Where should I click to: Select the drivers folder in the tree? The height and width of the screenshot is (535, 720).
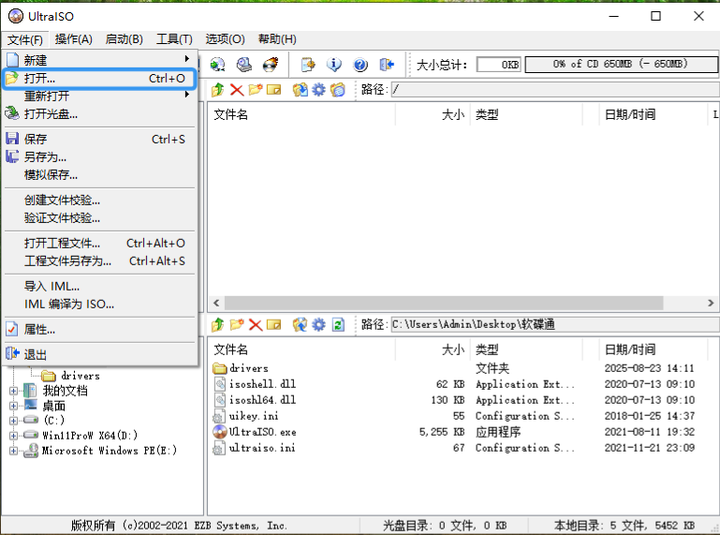(x=80, y=376)
